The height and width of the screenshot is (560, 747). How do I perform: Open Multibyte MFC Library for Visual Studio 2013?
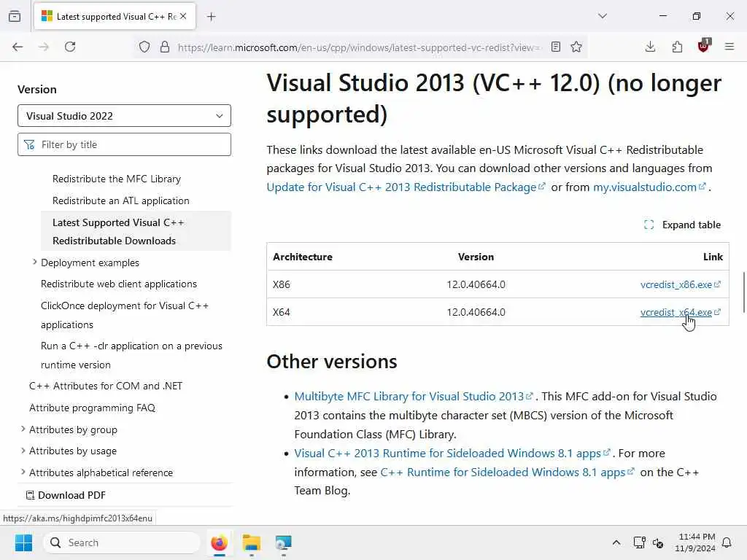point(413,397)
